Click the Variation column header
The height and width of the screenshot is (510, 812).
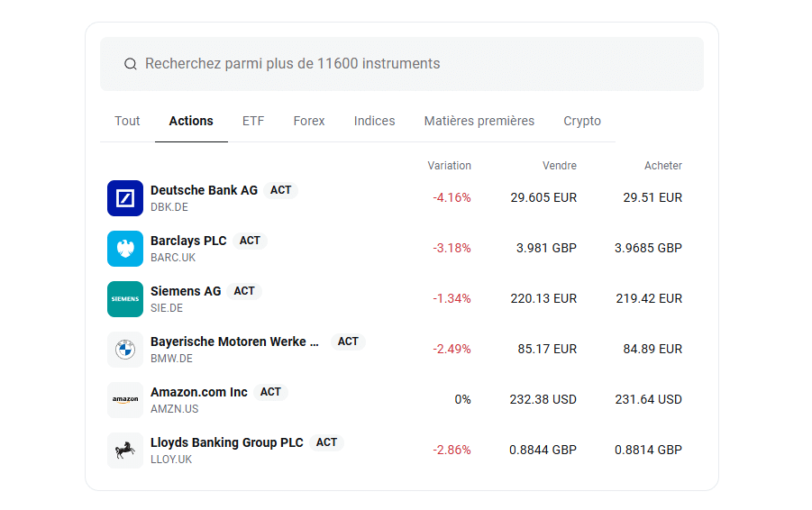(x=449, y=166)
